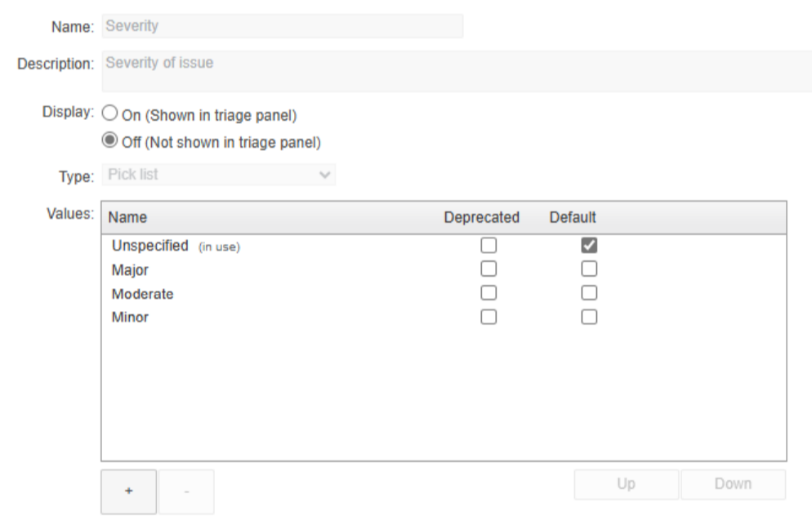Check Deprecated box for Major
The image size is (812, 520).
point(489,269)
